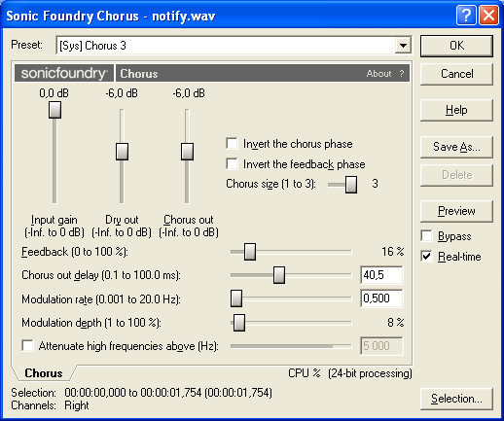Click the Feedback value 16 %

point(393,251)
